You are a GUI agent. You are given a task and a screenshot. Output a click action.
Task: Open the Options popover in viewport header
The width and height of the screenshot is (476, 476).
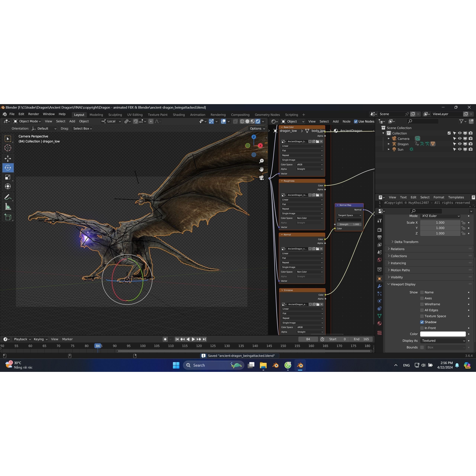257,128
